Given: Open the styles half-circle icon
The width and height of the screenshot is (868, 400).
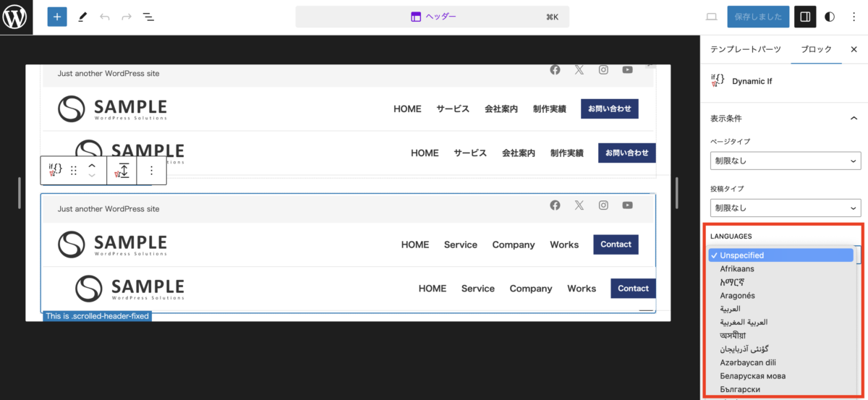Looking at the screenshot, I should click(x=829, y=17).
